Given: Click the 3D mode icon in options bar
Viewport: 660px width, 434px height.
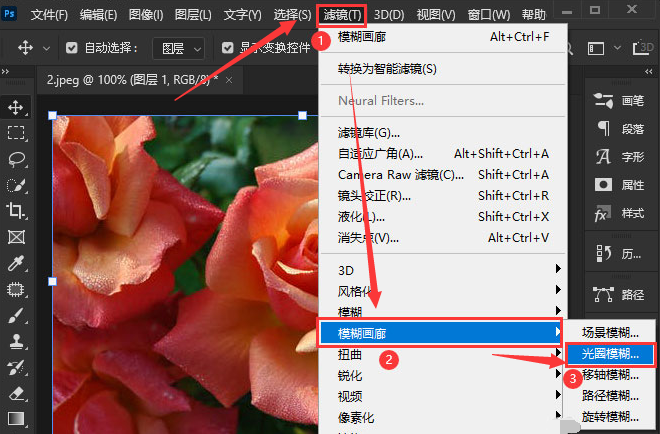Looking at the screenshot, I should coord(644,48).
